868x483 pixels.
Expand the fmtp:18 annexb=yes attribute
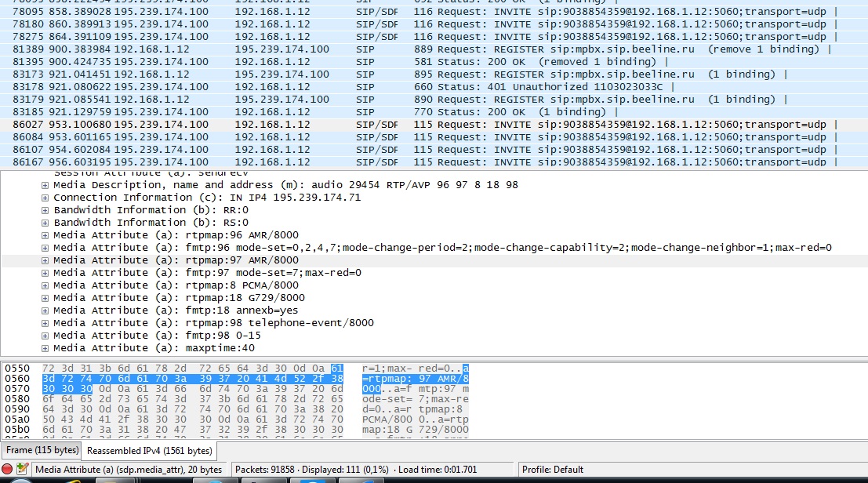click(45, 311)
